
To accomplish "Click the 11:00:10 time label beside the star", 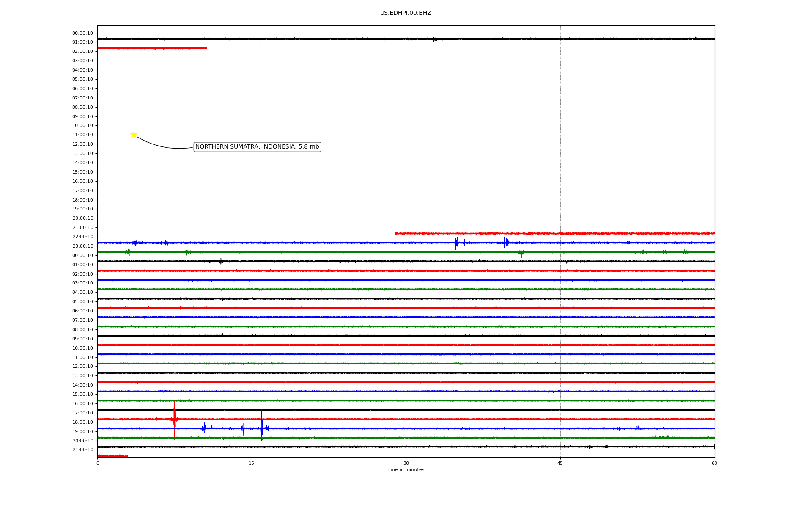I will point(82,135).
